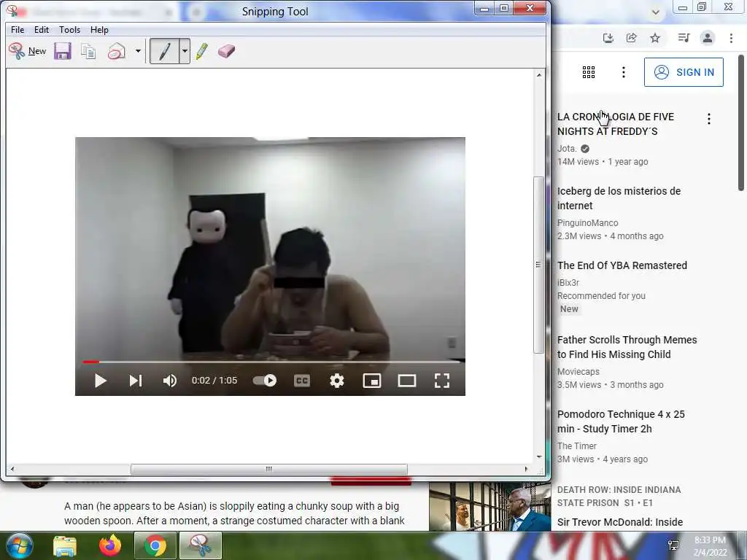Click New snip in Snipping Tool
This screenshot has width=747, height=560.
[x=27, y=51]
